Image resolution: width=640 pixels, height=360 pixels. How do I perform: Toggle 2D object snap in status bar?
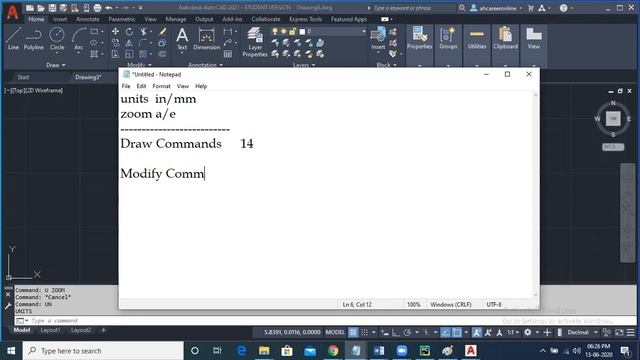(457, 333)
